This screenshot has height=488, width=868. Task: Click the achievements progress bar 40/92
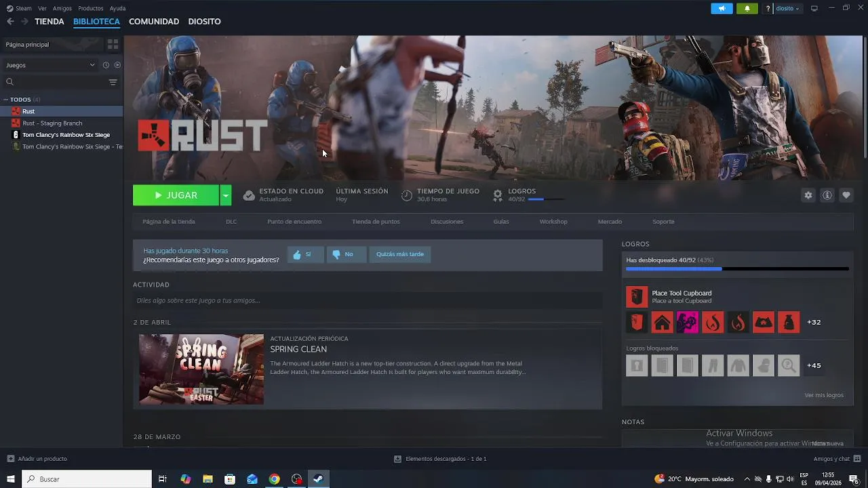coord(737,269)
